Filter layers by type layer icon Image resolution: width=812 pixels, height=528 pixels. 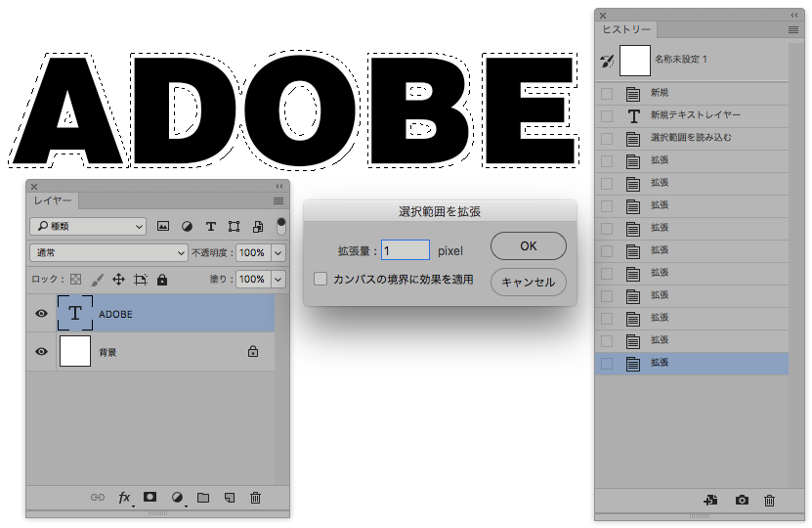[x=211, y=226]
